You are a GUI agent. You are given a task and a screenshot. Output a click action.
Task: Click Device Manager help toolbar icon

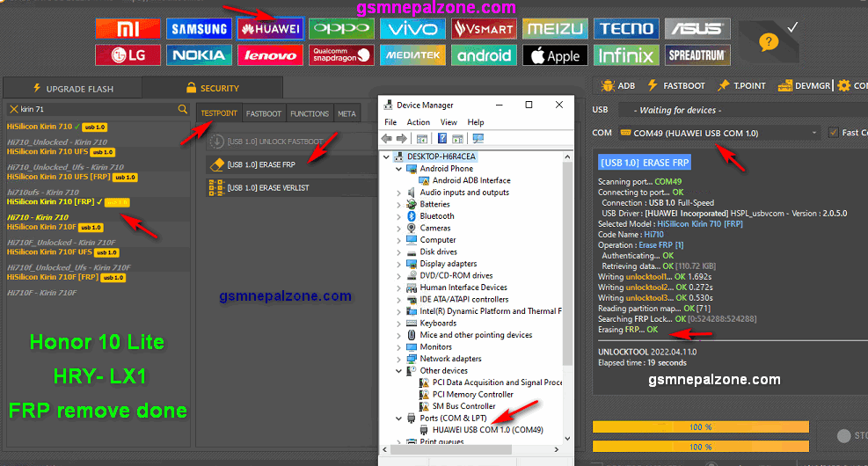point(441,138)
